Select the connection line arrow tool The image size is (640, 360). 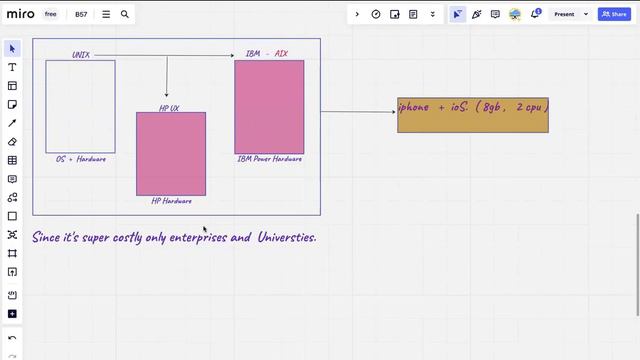(12, 123)
